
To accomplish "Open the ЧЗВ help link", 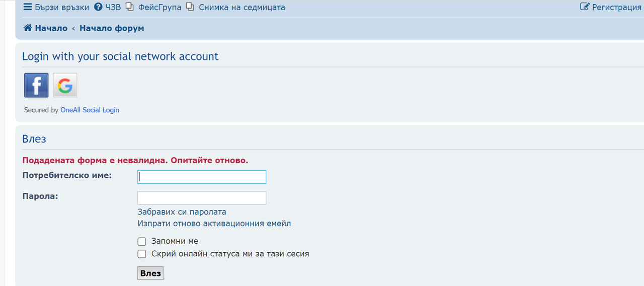I will pos(108,7).
